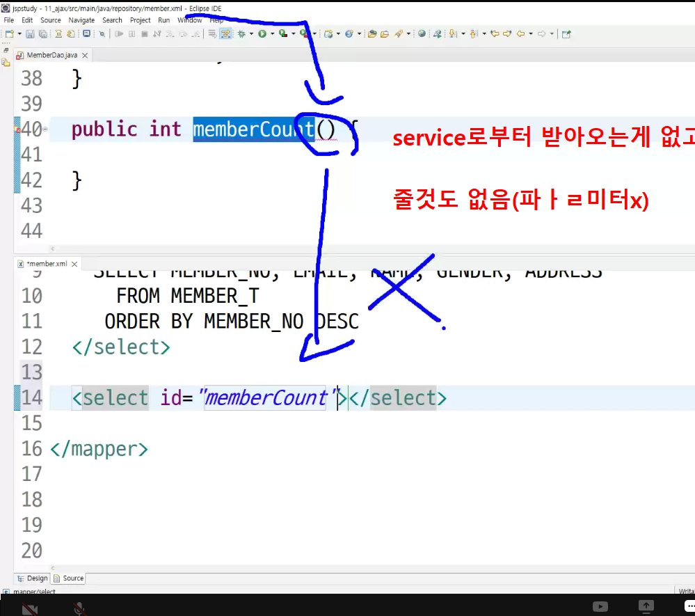Open the Edit menu
This screenshot has width=695, height=616.
27,20
